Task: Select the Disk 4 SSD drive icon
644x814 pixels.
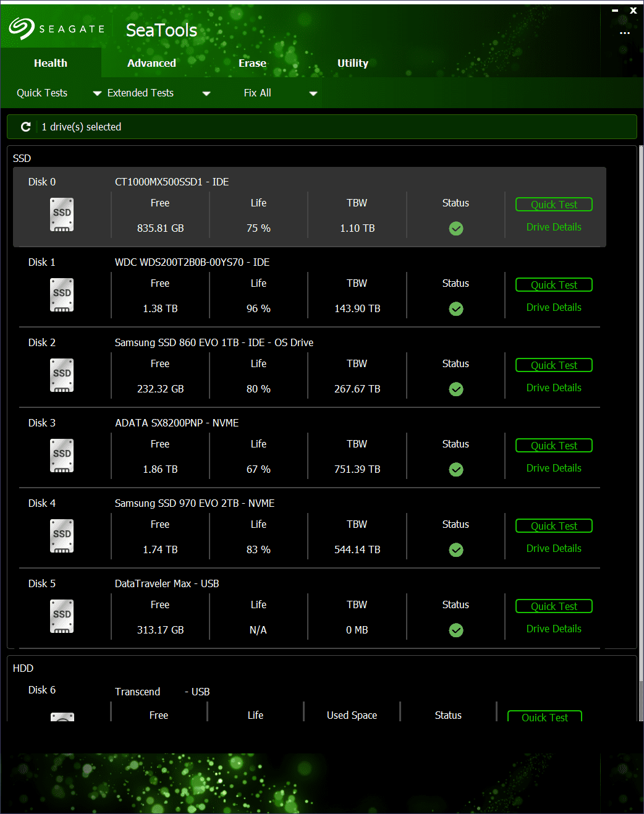Action: [x=62, y=536]
